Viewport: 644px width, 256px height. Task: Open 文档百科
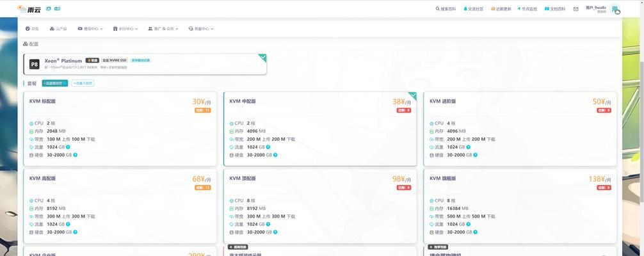point(555,9)
